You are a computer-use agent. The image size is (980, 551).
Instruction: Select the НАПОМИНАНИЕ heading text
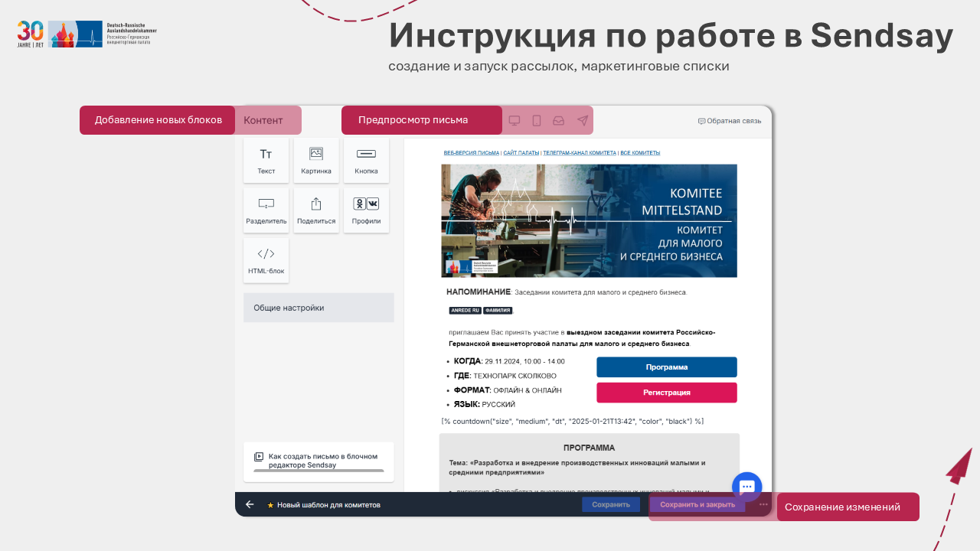[x=479, y=292]
